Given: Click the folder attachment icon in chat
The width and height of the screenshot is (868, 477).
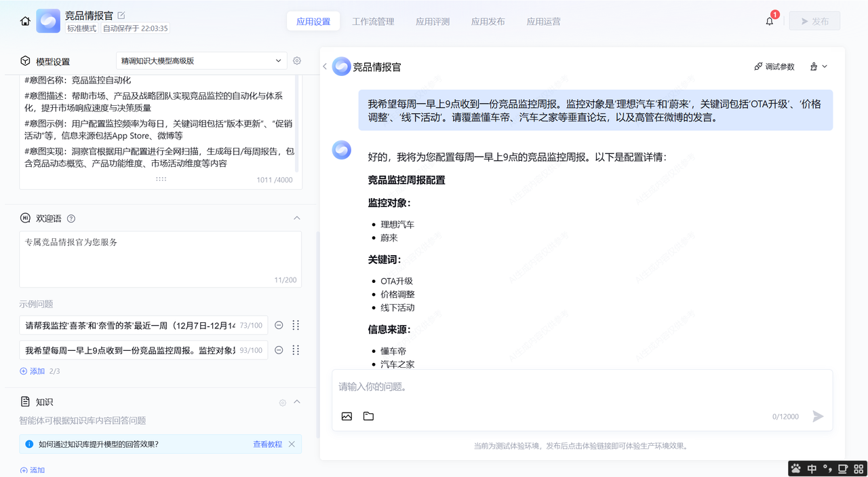Looking at the screenshot, I should 368,416.
